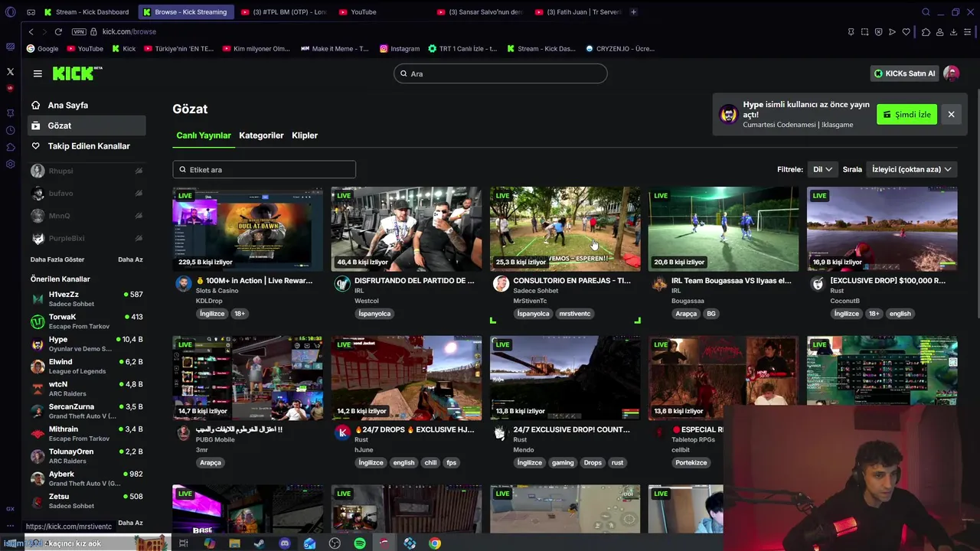Open Westcol stream thumbnail

click(x=407, y=229)
